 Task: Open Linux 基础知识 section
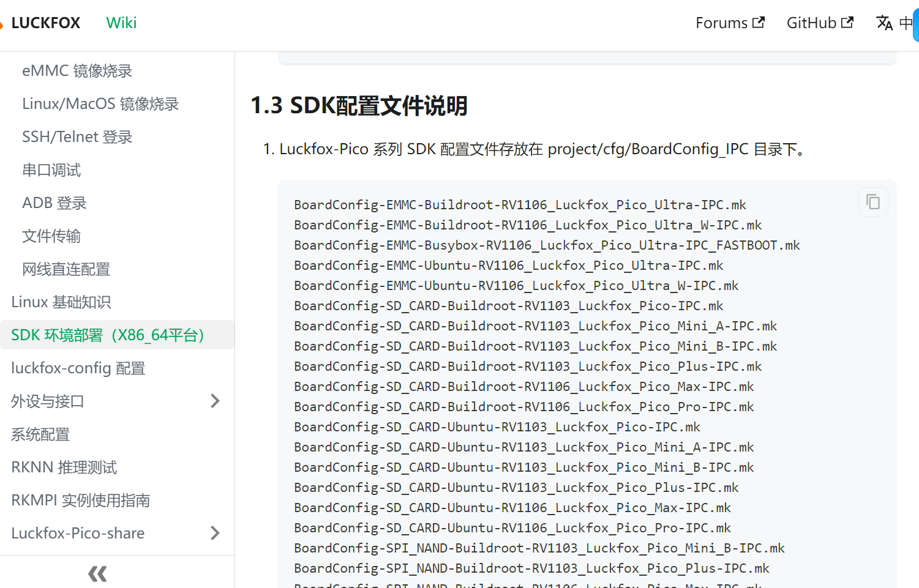pyautogui.click(x=61, y=302)
